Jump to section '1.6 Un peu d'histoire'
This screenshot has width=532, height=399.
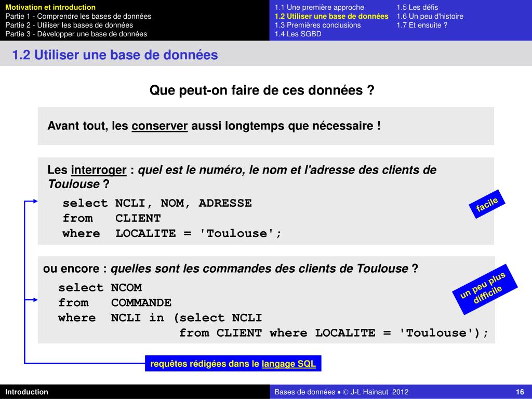[430, 16]
